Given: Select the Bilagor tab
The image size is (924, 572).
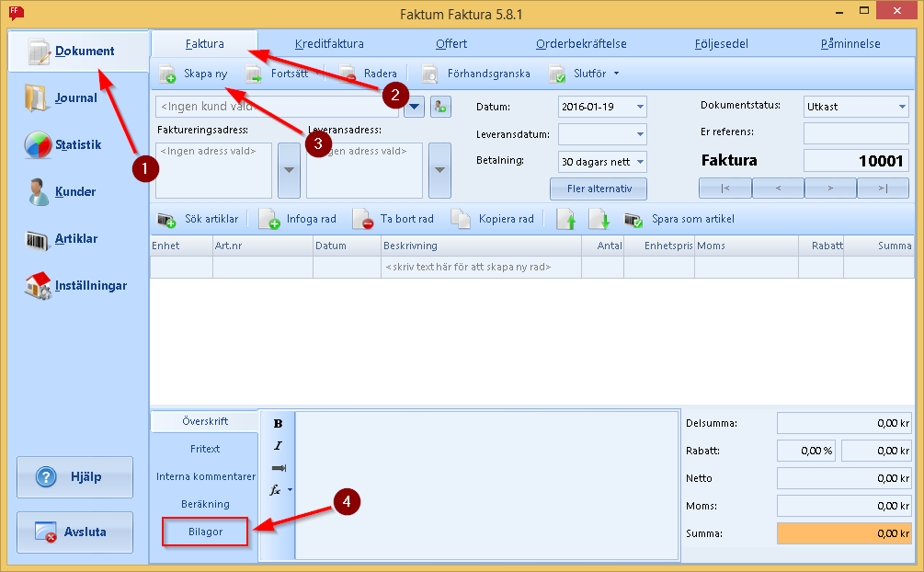Looking at the screenshot, I should [x=205, y=532].
